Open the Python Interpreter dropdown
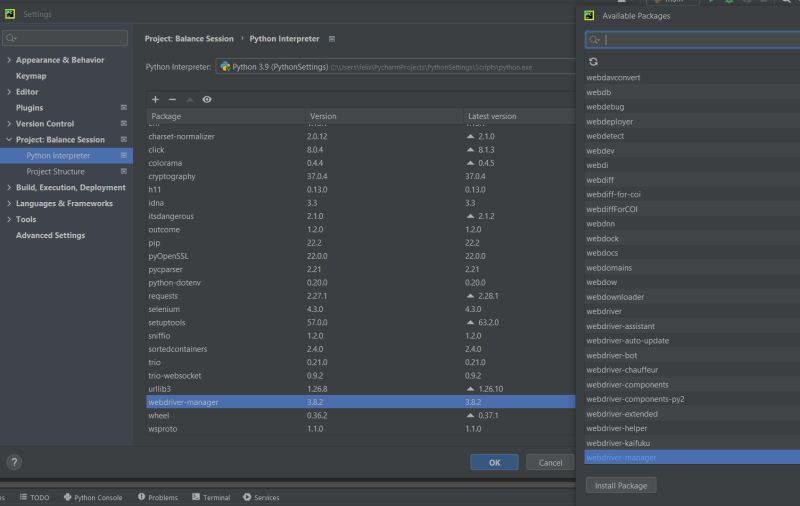 [395, 67]
